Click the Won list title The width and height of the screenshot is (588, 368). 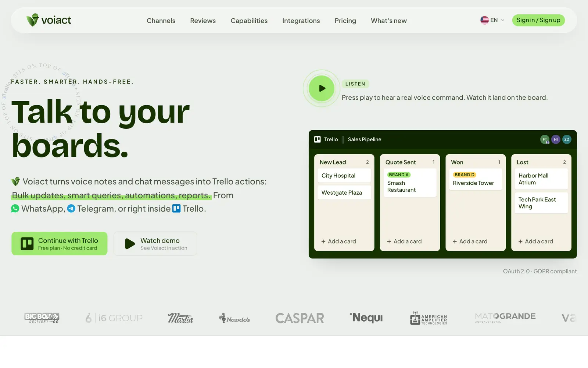click(x=457, y=162)
